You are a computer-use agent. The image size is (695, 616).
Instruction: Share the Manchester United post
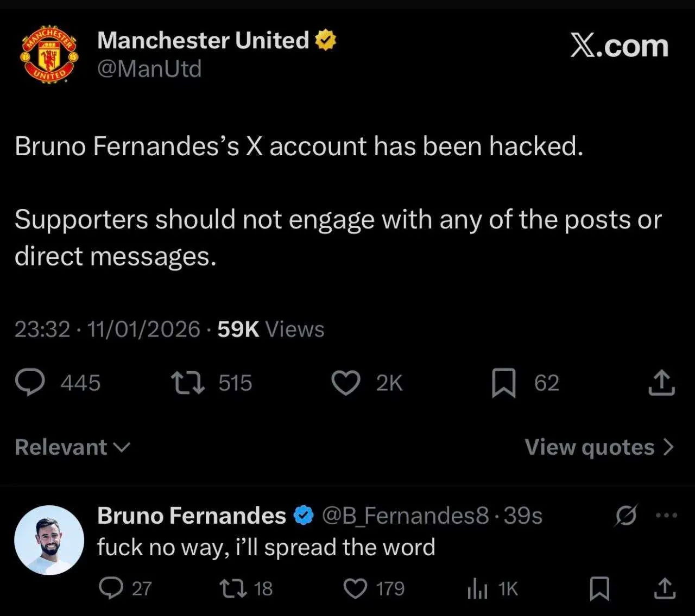pos(661,383)
